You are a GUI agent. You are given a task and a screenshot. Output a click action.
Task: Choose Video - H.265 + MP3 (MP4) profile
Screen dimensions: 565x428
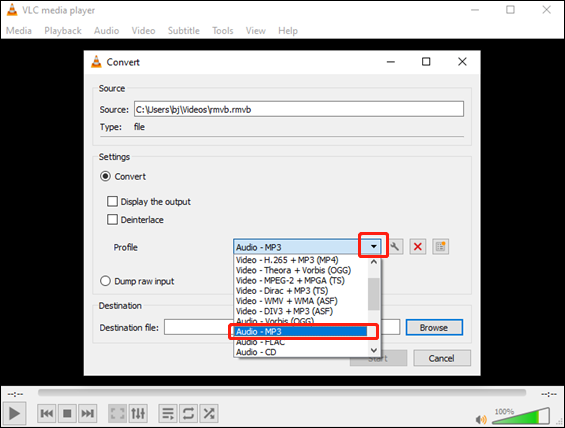pyautogui.click(x=301, y=260)
